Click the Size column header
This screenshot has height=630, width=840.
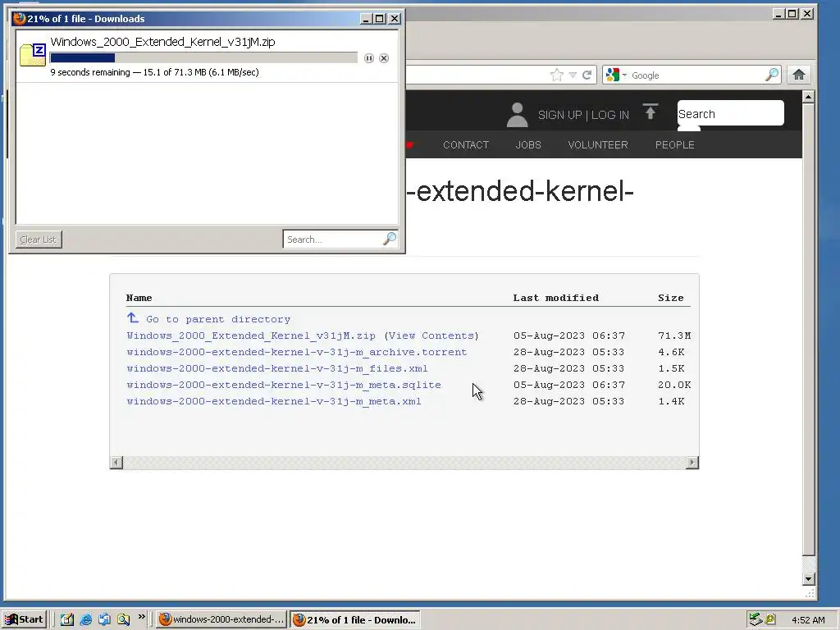coord(671,298)
